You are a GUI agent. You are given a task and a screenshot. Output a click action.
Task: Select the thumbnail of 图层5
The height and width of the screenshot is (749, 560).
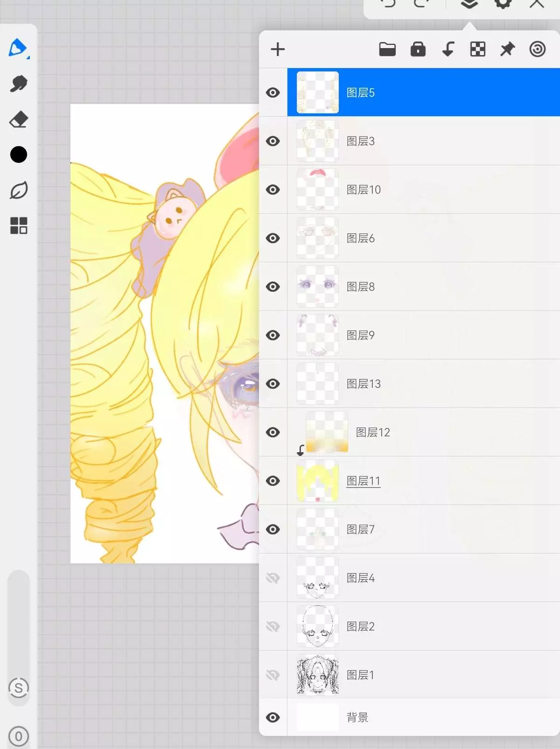coord(318,92)
